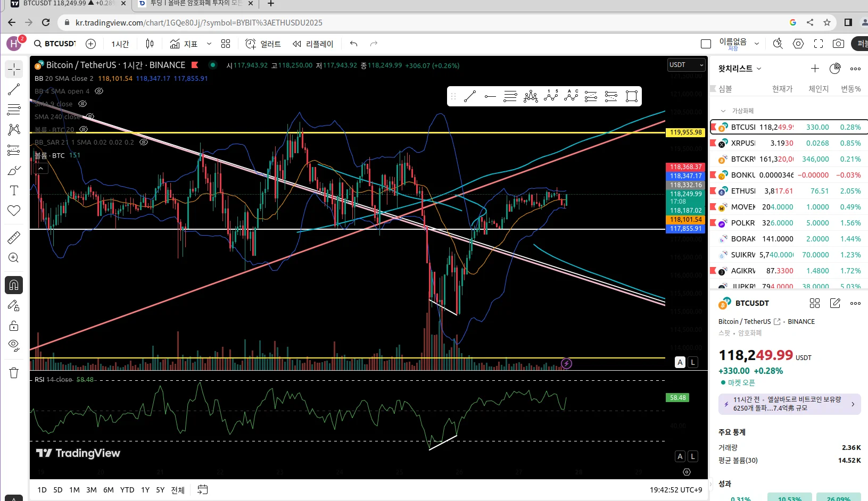Image resolution: width=868 pixels, height=501 pixels.
Task: Toggle log scale L button on price chart
Action: [x=692, y=362]
